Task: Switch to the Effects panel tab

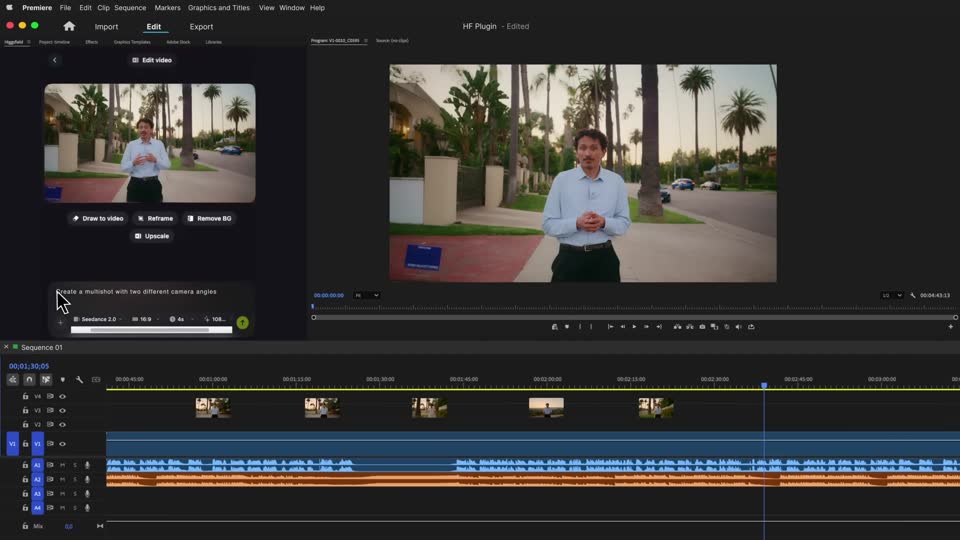Action: tap(91, 42)
